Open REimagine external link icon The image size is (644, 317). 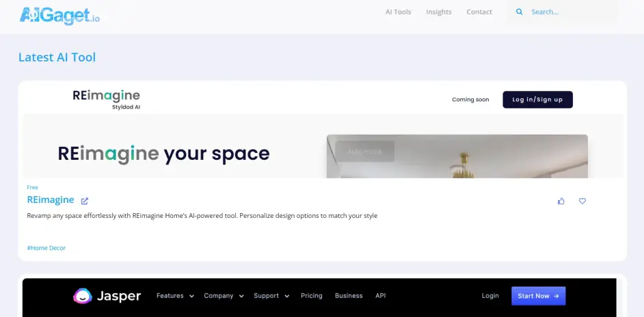[85, 201]
